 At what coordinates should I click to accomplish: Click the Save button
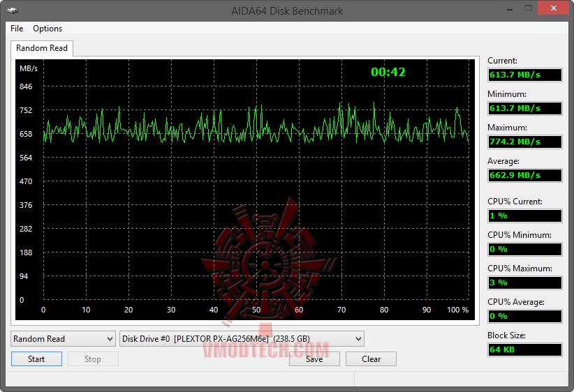pos(314,359)
